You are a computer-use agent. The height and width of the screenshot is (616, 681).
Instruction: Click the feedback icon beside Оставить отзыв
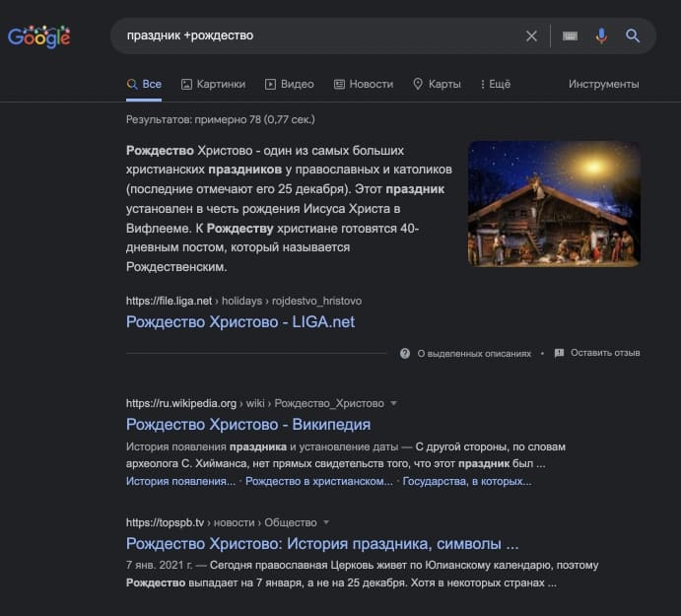pyautogui.click(x=559, y=353)
